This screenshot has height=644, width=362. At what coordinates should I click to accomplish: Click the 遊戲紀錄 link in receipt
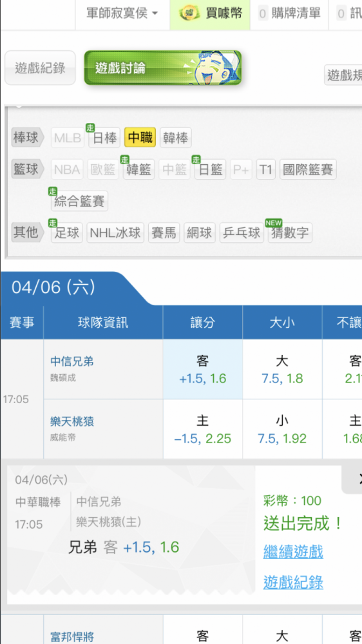click(x=293, y=582)
